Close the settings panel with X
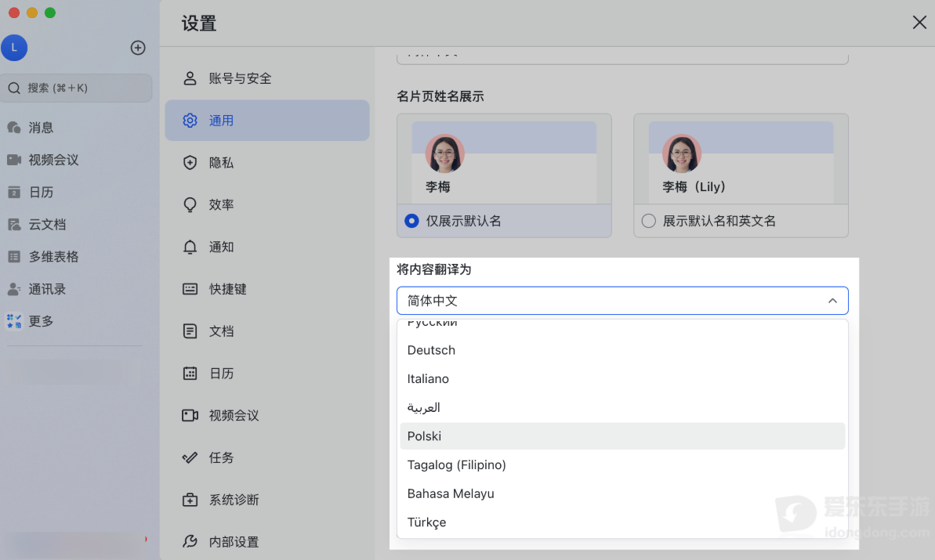Screen dimensions: 935x560 [919, 23]
